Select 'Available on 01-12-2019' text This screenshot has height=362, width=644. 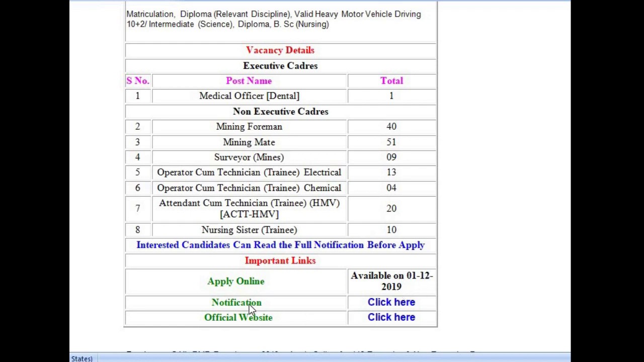(391, 281)
